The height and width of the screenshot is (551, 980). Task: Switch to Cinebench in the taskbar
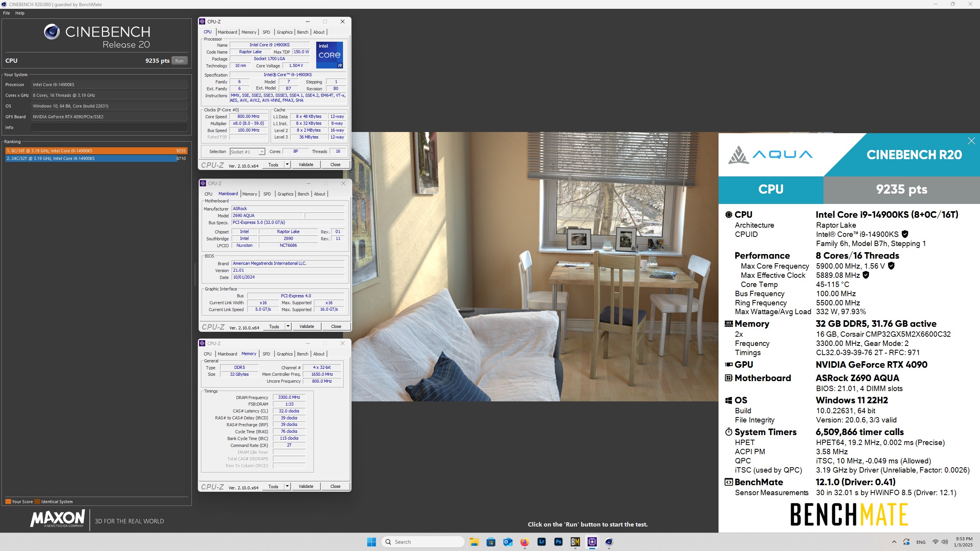(609, 542)
